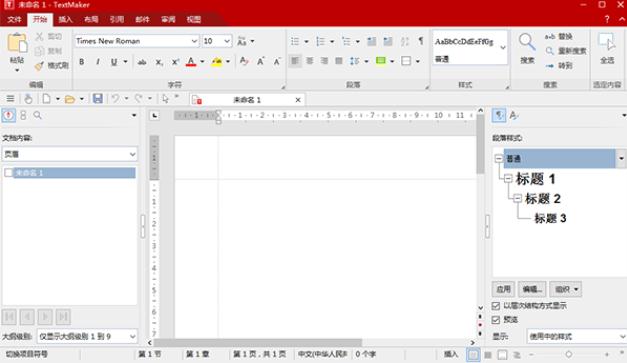This screenshot has width=627, height=363.
Task: Open the 文档内容 combo box
Action: click(70, 154)
